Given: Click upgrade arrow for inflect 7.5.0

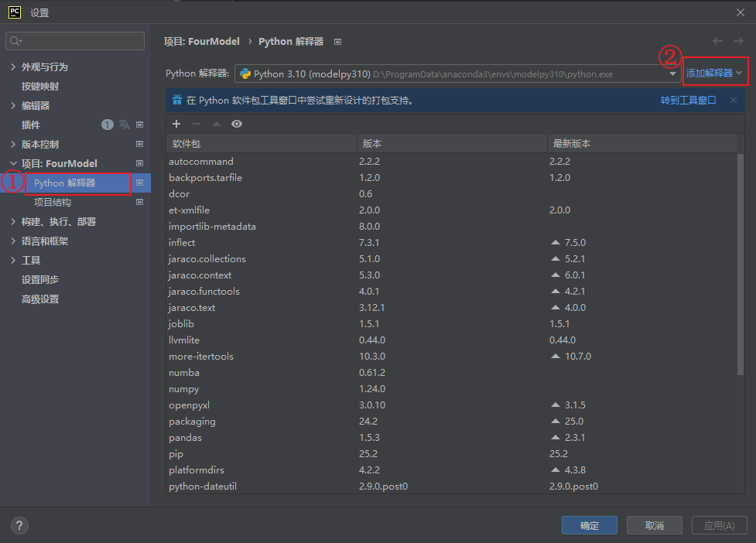Looking at the screenshot, I should tap(556, 242).
